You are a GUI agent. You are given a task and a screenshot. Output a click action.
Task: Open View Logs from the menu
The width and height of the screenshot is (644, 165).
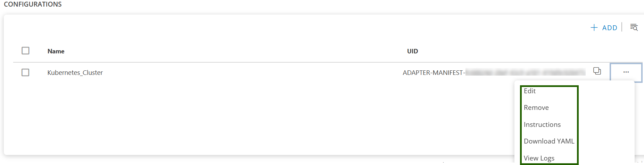539,158
